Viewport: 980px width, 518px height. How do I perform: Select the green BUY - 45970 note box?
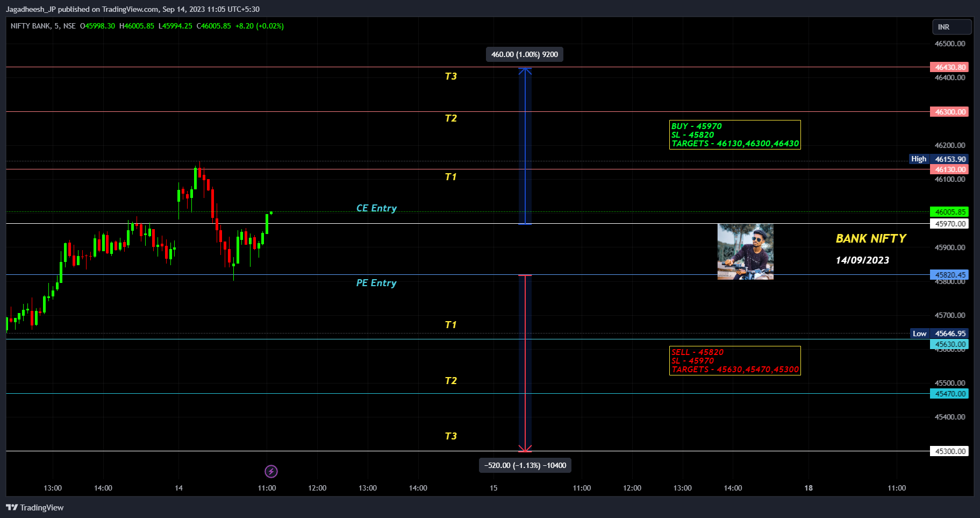pos(735,134)
